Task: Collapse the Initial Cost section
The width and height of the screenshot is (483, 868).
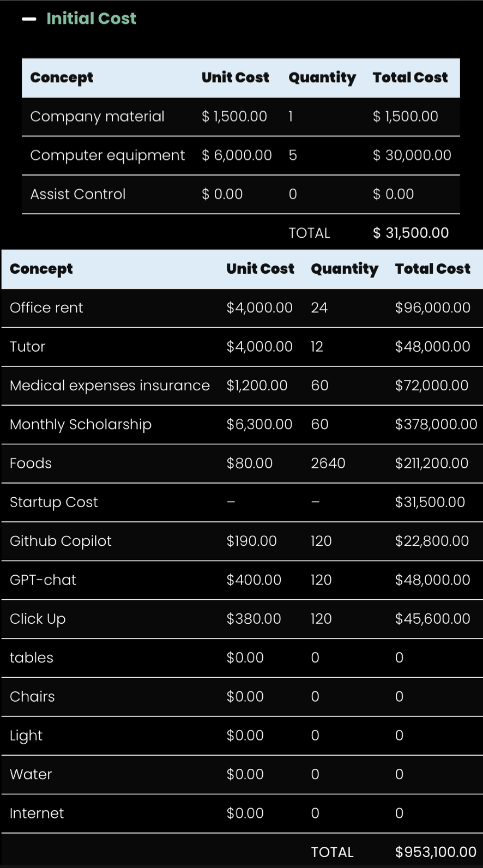Action: (x=29, y=19)
